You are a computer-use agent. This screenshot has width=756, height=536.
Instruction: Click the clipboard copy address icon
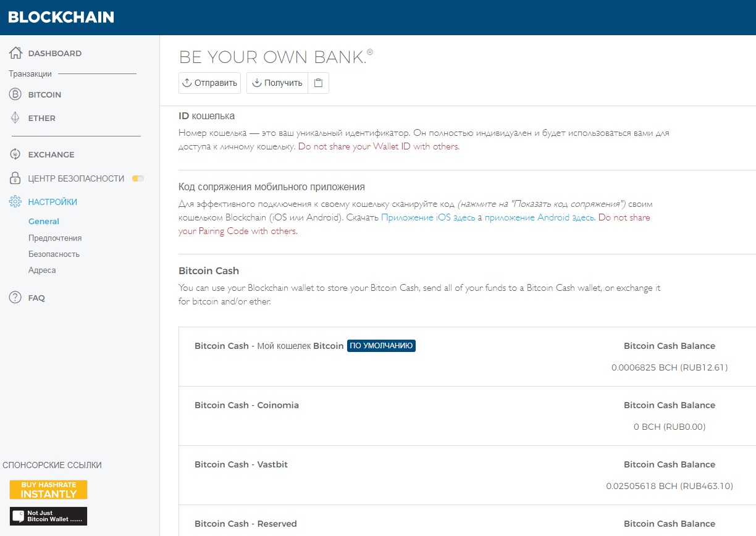pos(318,83)
